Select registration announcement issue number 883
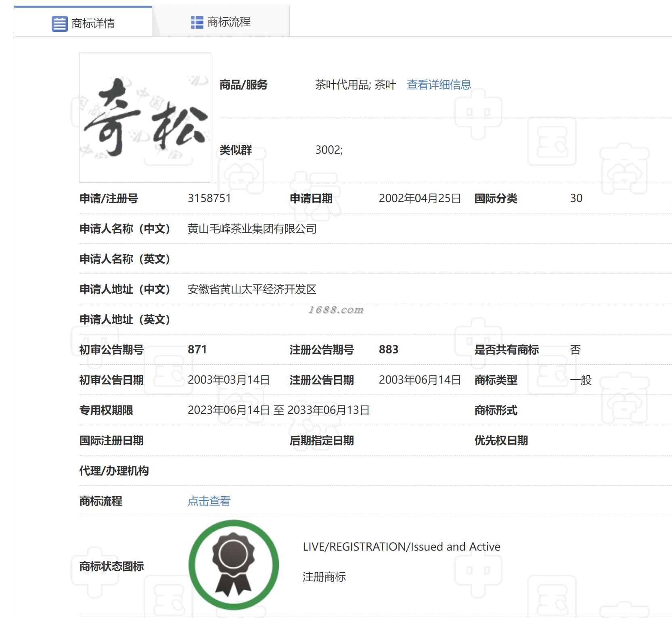This screenshot has width=672, height=618. tap(389, 349)
